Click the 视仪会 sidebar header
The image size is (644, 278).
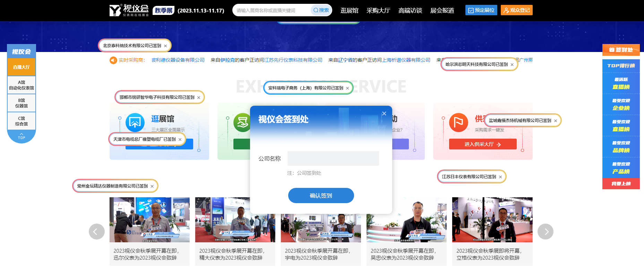pyautogui.click(x=22, y=52)
